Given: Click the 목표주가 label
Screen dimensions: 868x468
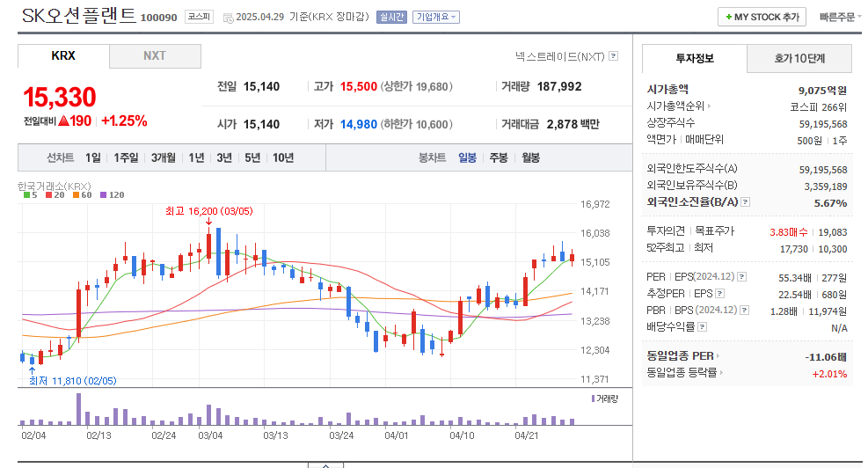Looking at the screenshot, I should (714, 231).
